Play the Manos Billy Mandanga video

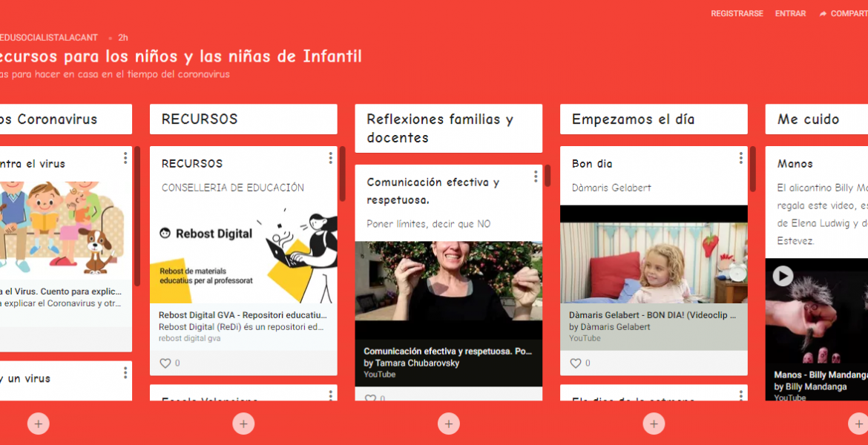[783, 277]
